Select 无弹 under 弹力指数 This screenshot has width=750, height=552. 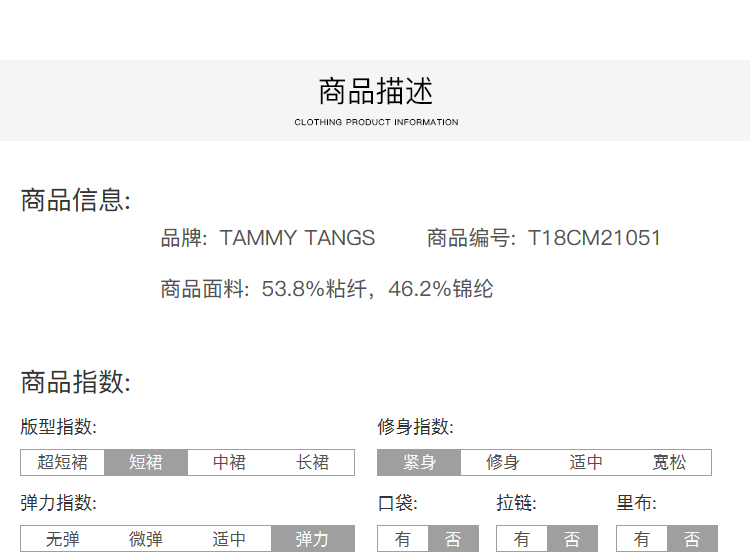tap(62, 539)
